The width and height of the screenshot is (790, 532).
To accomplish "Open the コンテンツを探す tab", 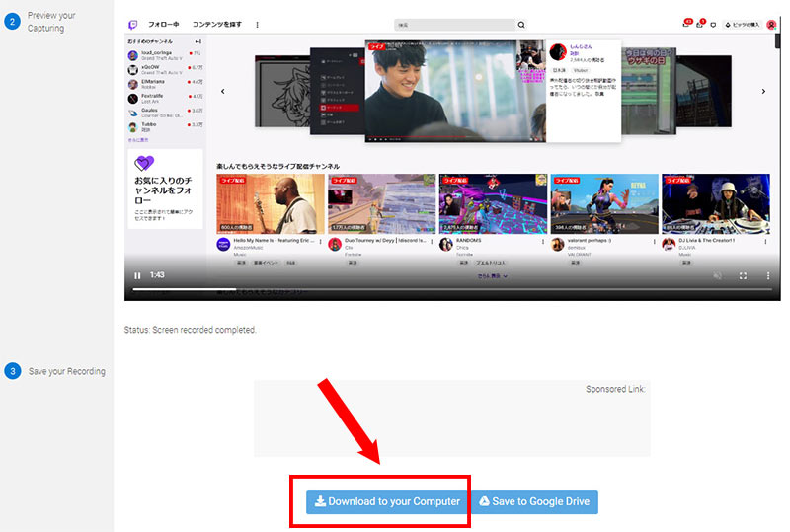I will tap(218, 24).
